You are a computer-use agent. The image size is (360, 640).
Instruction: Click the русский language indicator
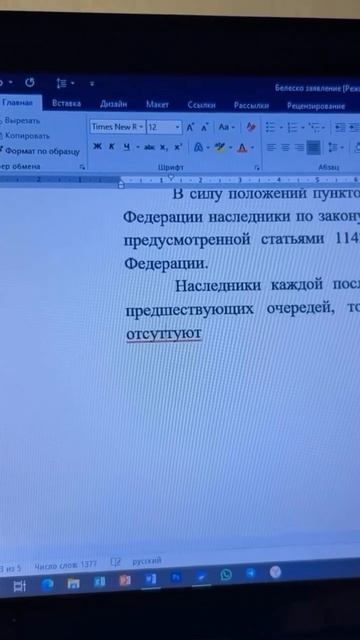[x=147, y=561]
